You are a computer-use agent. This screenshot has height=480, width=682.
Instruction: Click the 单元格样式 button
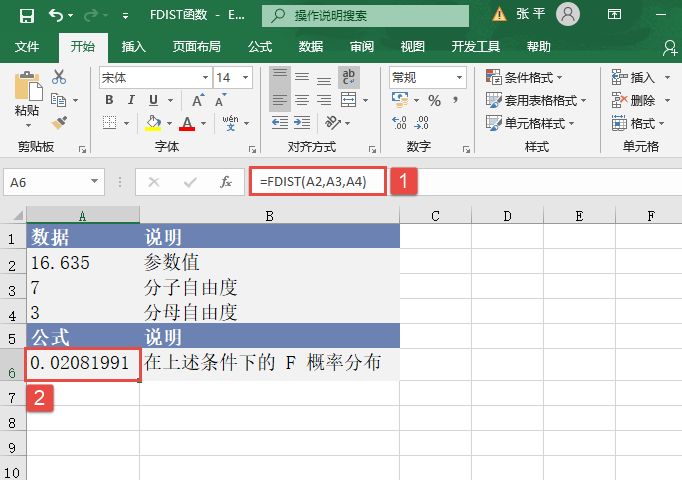(526, 124)
